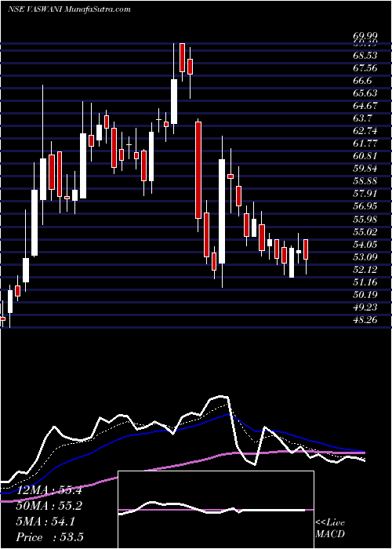
Task: Click the 64.67 price axis label
Action: tap(365, 106)
